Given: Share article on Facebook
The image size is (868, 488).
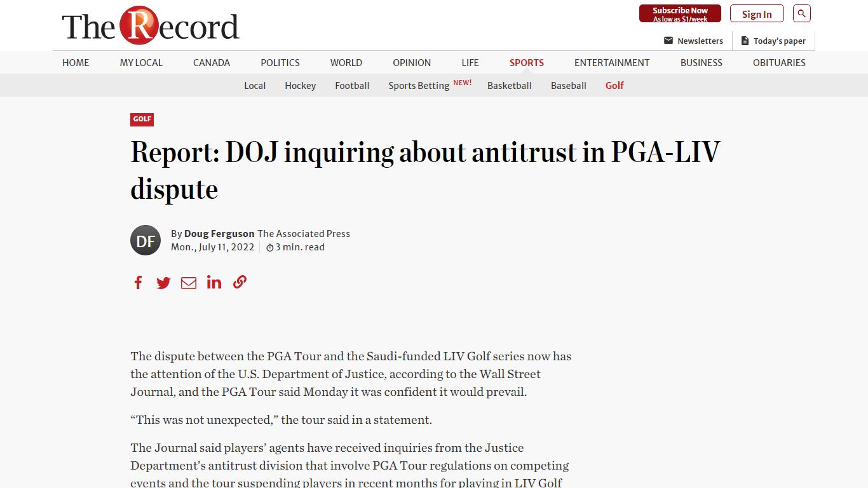Looking at the screenshot, I should click(138, 283).
